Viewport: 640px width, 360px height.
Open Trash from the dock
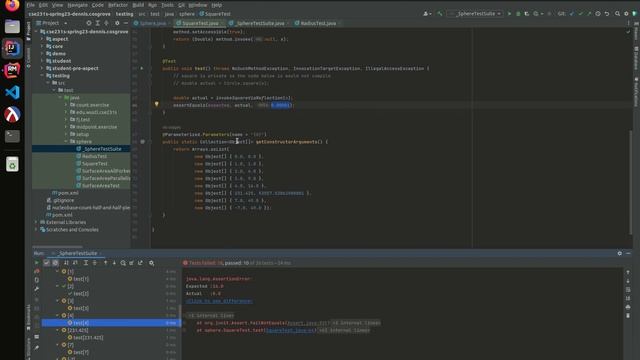pyautogui.click(x=12, y=164)
